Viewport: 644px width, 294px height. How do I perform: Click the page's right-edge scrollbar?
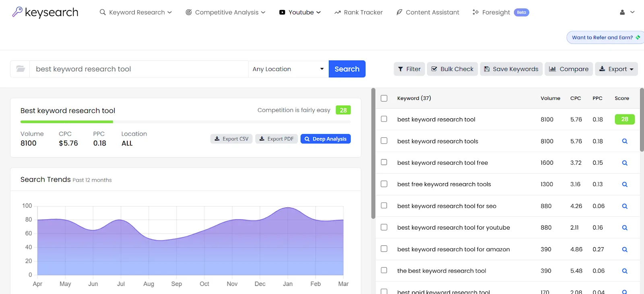[642, 120]
